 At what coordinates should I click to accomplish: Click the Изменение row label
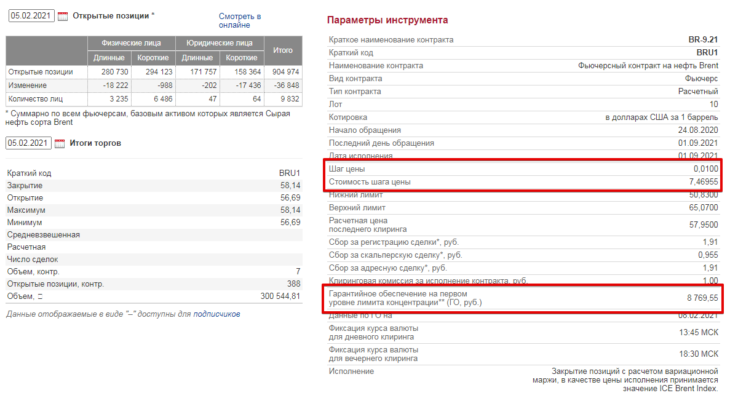pos(27,86)
